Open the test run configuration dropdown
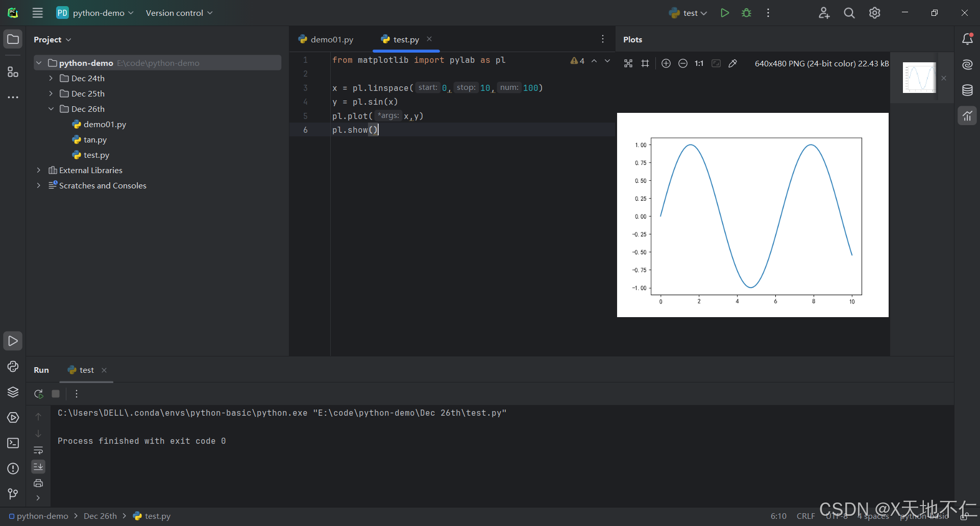Image resolution: width=980 pixels, height=526 pixels. coord(688,13)
